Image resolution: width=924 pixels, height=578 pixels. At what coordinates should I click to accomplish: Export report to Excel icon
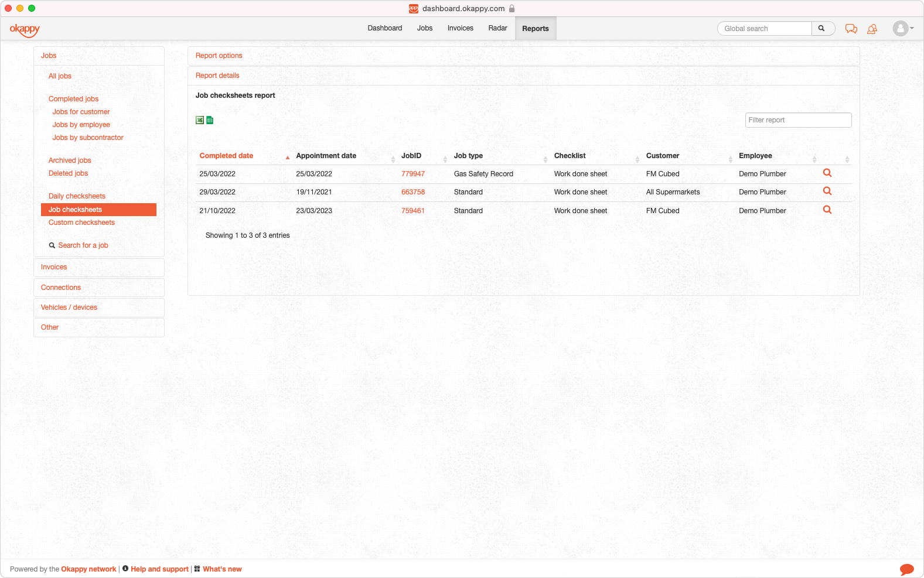200,120
